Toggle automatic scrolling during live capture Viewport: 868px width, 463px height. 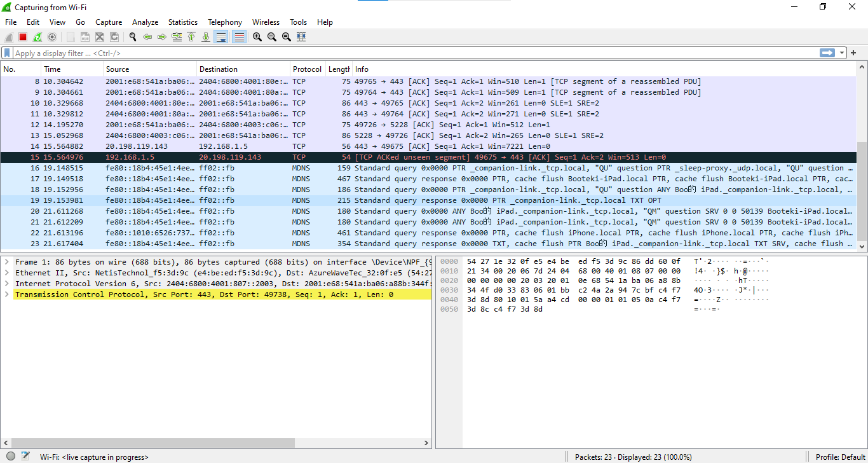tap(220, 36)
